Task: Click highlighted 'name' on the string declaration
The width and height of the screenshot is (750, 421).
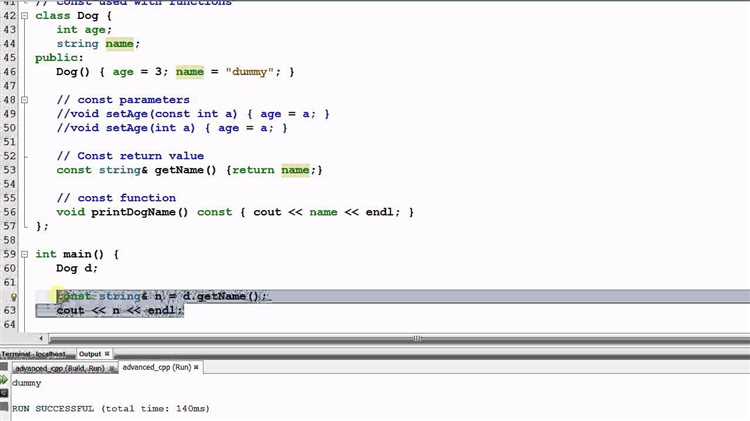Action: (120, 44)
